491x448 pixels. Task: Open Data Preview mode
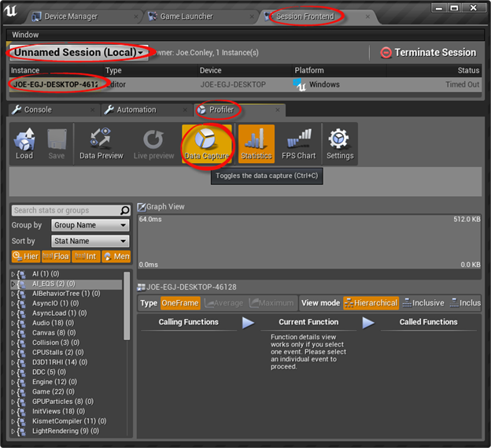coord(102,143)
